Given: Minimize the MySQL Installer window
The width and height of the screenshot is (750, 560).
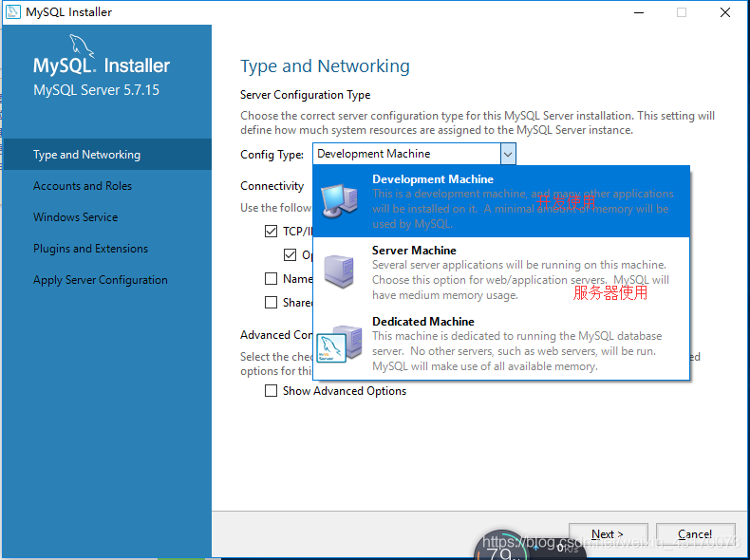Looking at the screenshot, I should 639,12.
